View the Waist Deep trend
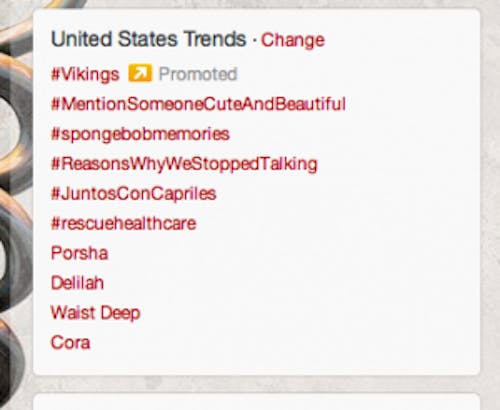 (x=96, y=313)
